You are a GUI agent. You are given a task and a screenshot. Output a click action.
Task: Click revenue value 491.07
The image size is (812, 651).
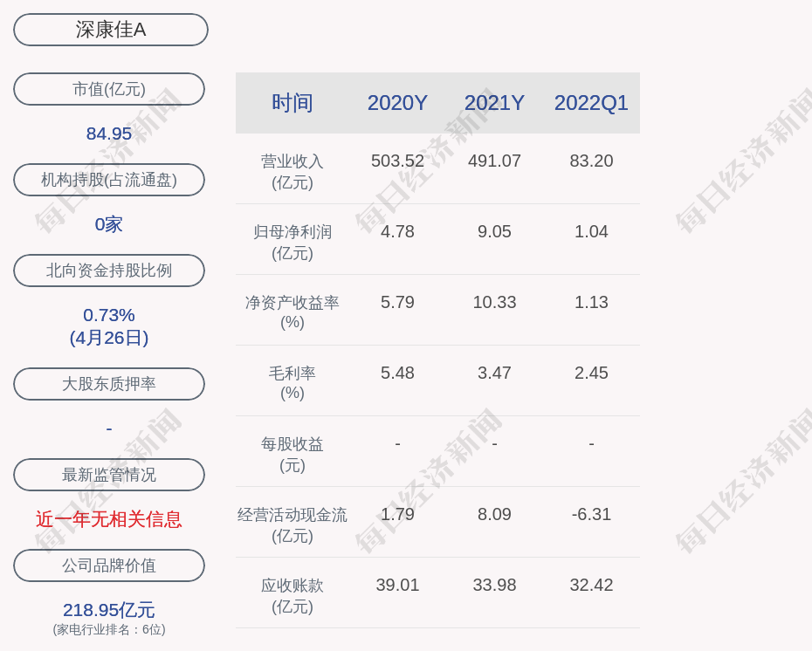(494, 161)
